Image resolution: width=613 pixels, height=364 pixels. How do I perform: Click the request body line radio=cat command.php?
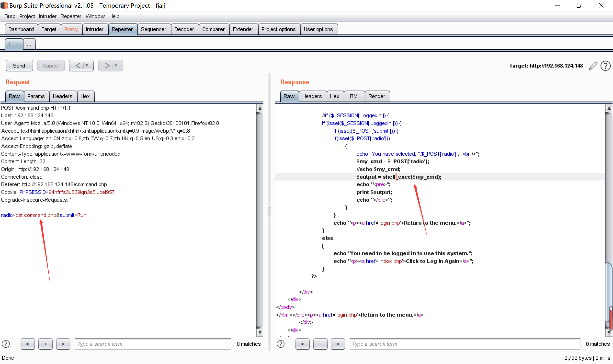point(44,215)
